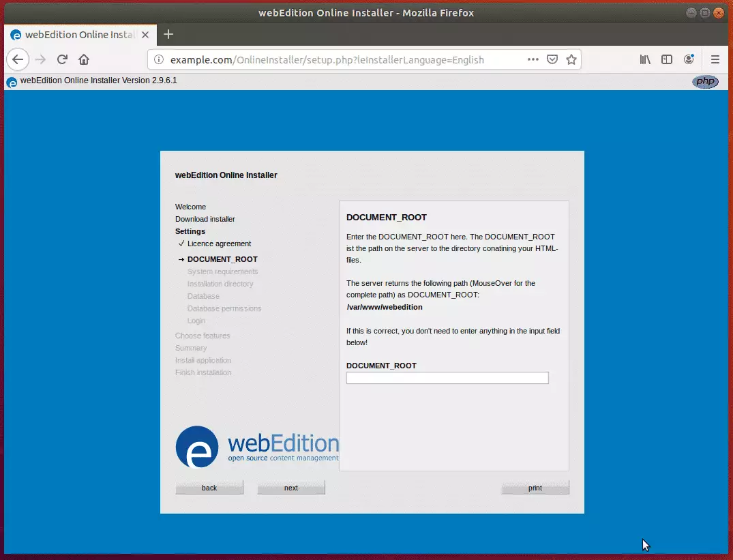Minimize the Firefox window
733x560 pixels.
691,13
